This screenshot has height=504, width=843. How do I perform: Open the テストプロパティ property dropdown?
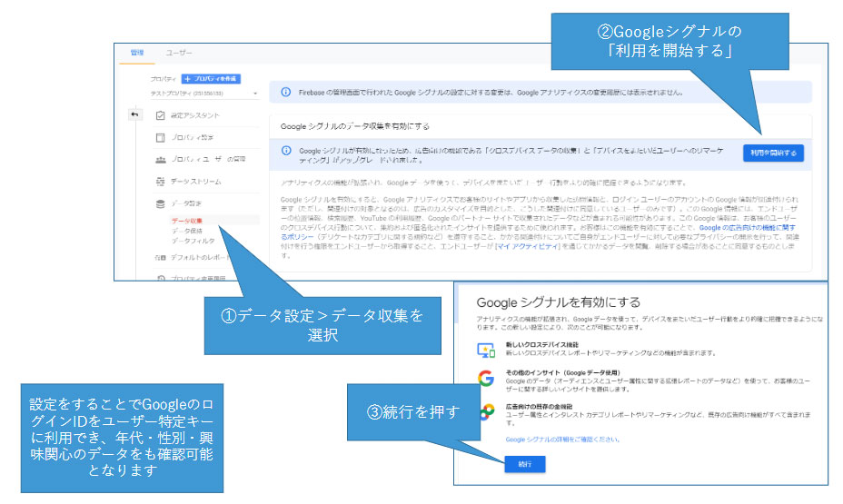204,94
